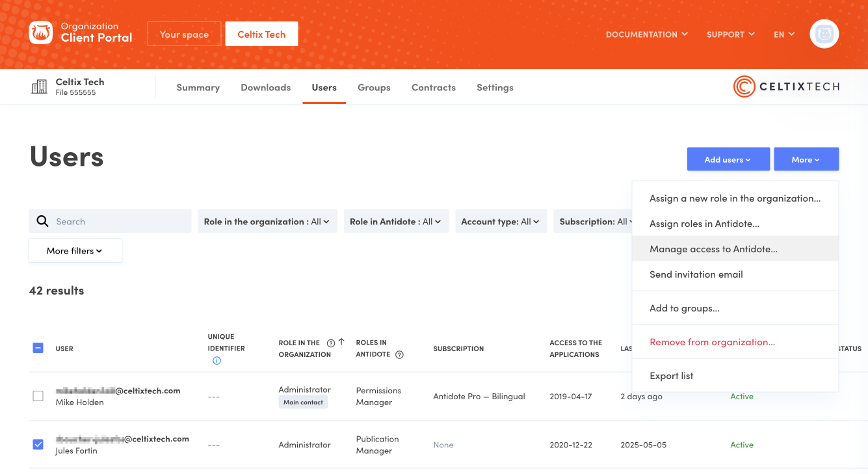868x474 pixels.
Task: Click the CeltixTech company logo
Action: [x=786, y=86]
